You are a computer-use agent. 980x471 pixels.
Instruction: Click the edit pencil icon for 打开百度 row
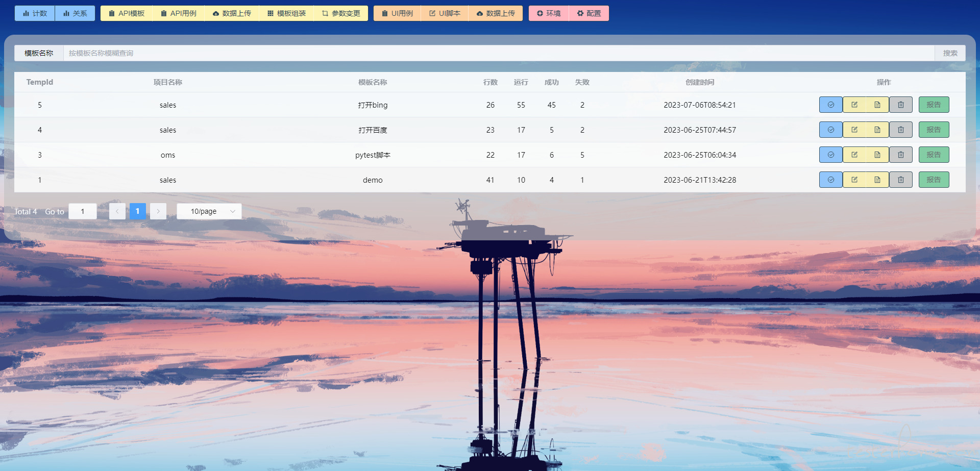(x=854, y=130)
